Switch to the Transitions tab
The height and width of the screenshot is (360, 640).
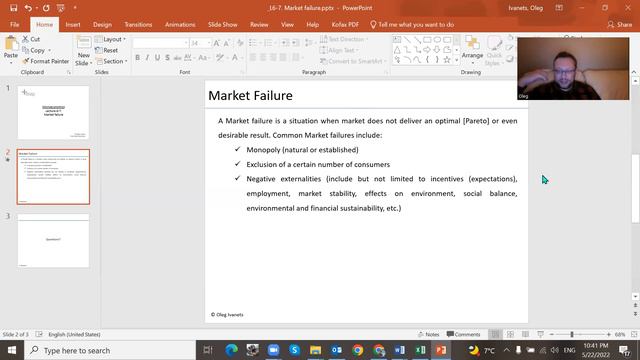point(138,24)
